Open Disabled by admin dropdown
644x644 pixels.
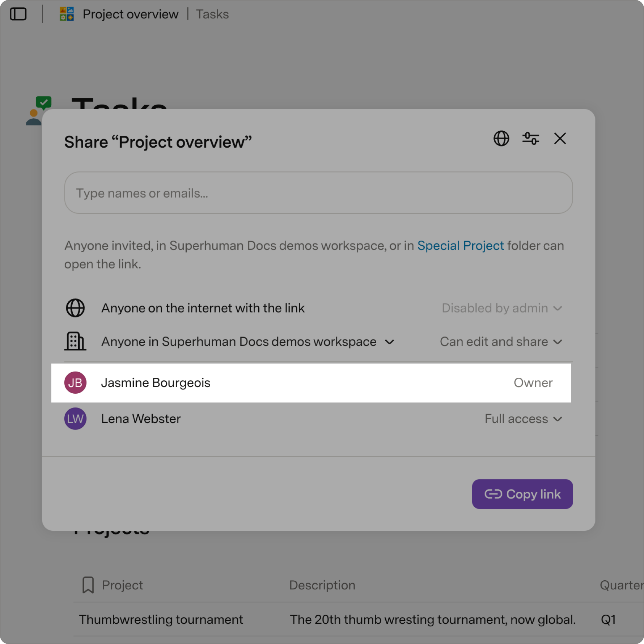click(x=501, y=308)
